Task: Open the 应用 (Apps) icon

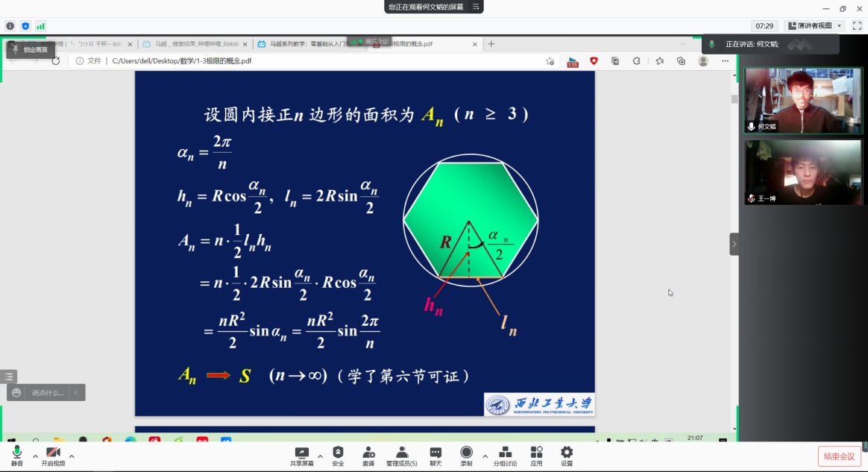Action: pos(536,456)
